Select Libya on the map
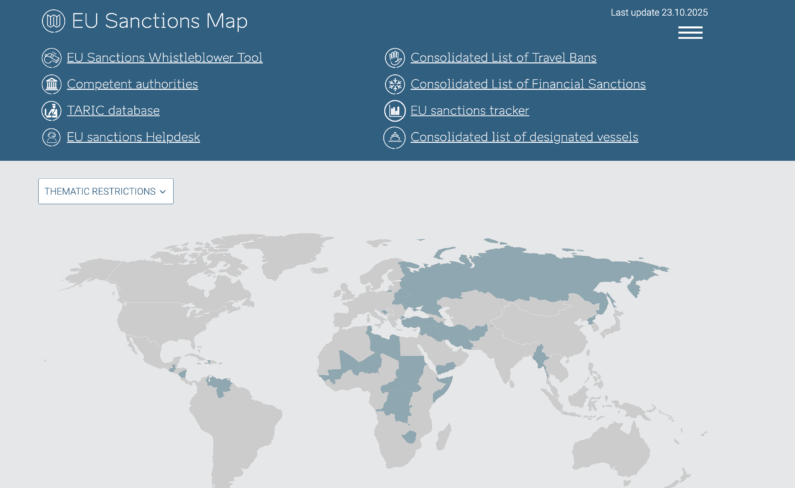795x488 pixels. click(386, 343)
